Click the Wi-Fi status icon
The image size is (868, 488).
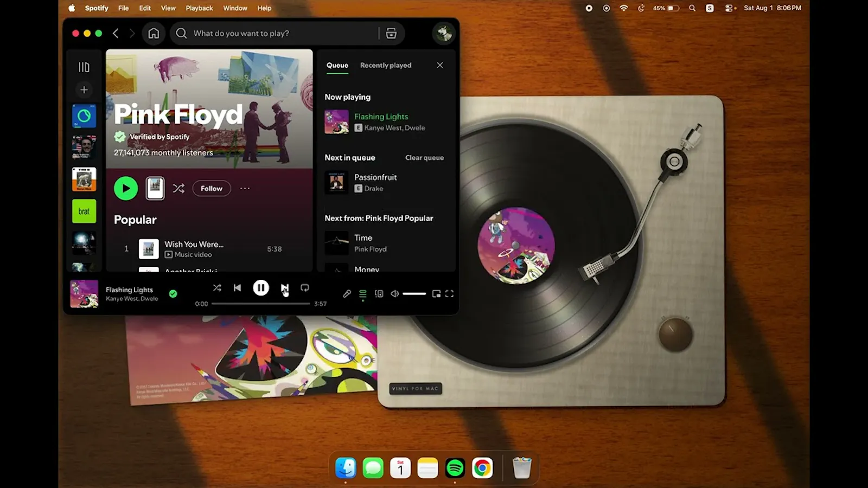[x=624, y=8]
